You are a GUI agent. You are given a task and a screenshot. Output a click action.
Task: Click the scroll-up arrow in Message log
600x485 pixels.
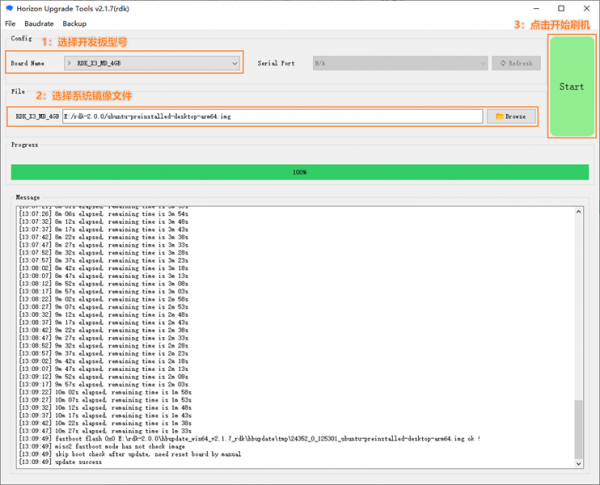[579, 212]
